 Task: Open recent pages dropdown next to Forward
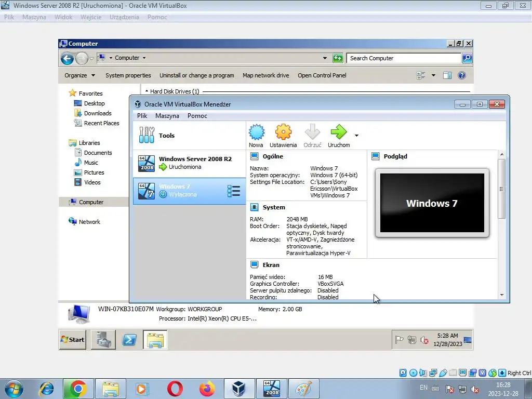(x=91, y=58)
